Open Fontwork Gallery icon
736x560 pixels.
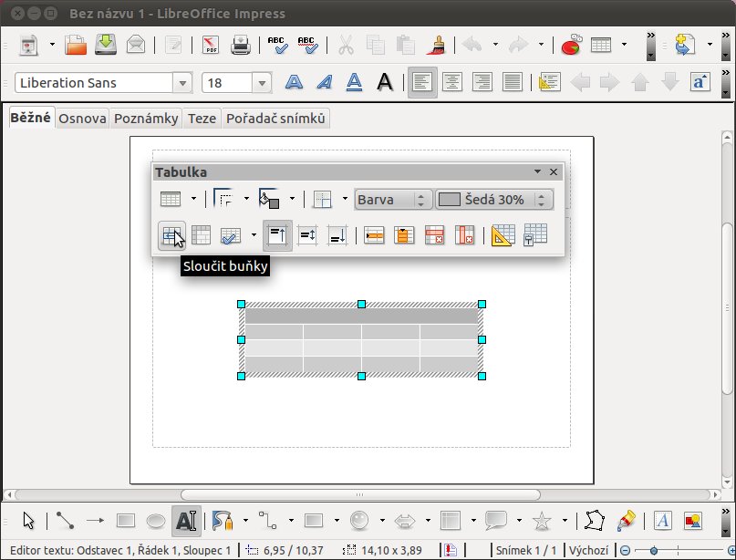tap(663, 521)
